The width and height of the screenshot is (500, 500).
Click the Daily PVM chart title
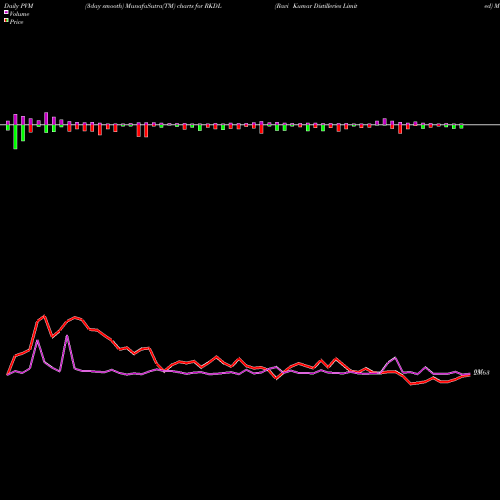(x=19, y=6)
